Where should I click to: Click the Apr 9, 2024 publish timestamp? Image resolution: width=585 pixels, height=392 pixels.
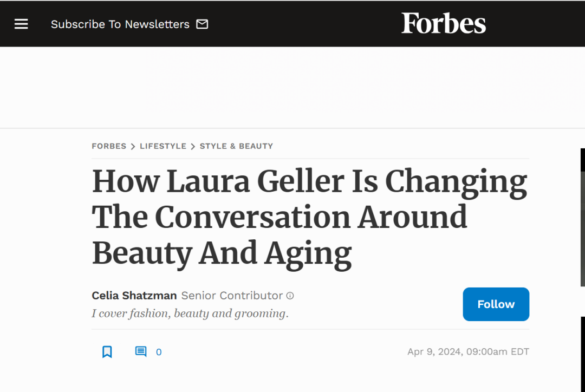[468, 352]
